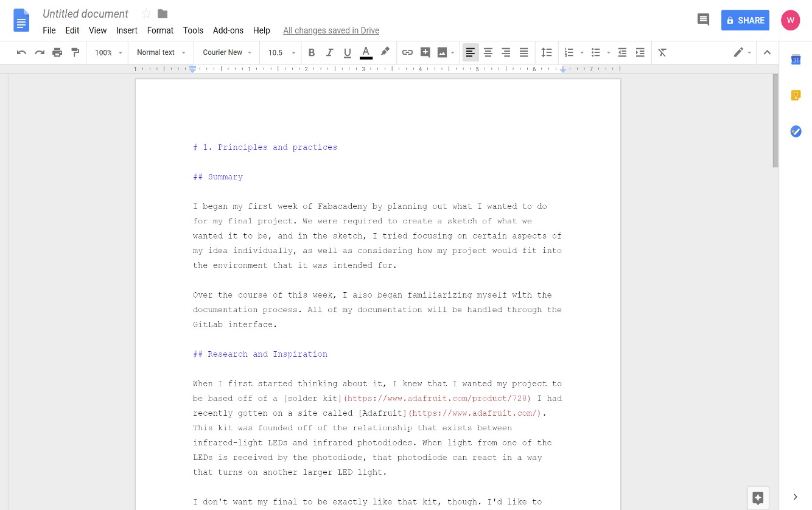Select right align
Screen dimensions: 812x510
[506, 52]
